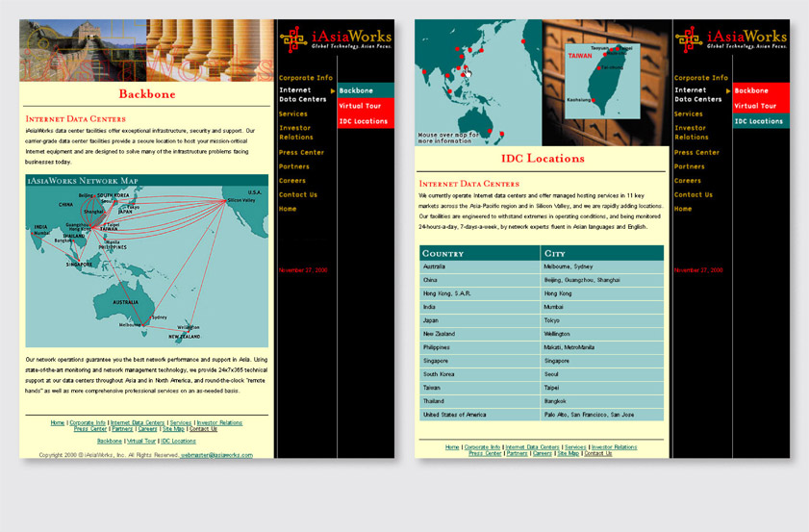809x532 pixels.
Task: Select Services in Backbone page sidebar
Action: (x=293, y=114)
